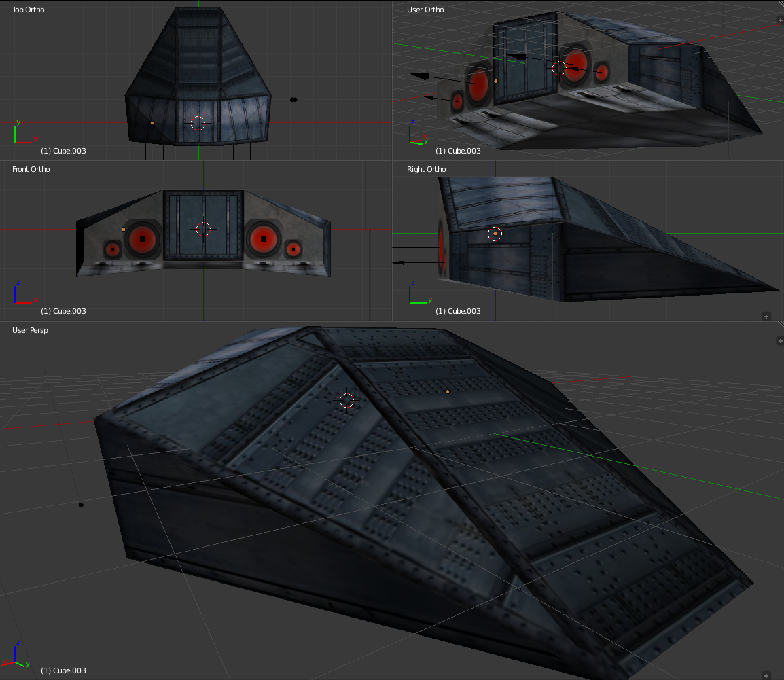Viewport: 784px width, 680px height.
Task: Click the area split corner widget of User Ortho
Action: (781, 4)
